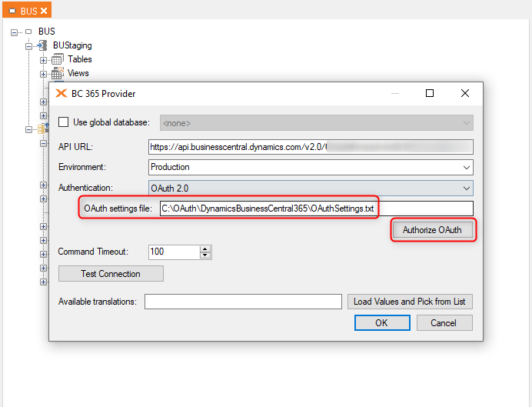Close the BUS tab
Image resolution: width=532 pixels, height=407 pixels.
pos(44,11)
